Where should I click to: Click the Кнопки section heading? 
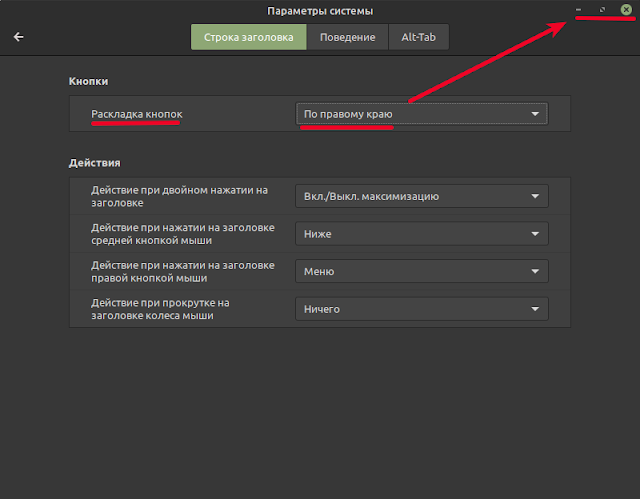click(89, 81)
